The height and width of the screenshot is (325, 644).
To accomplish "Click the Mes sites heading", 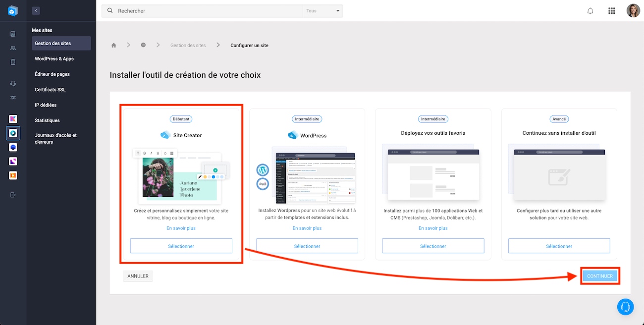I will (42, 30).
